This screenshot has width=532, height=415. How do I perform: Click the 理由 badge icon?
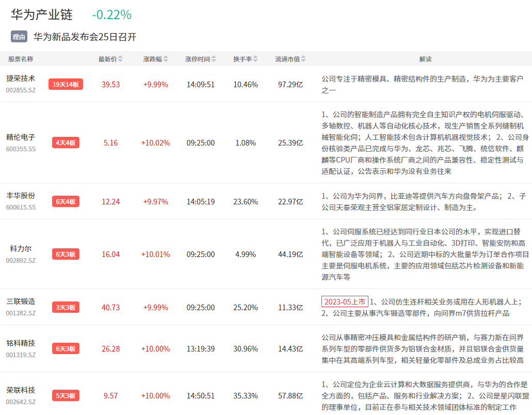[x=19, y=37]
